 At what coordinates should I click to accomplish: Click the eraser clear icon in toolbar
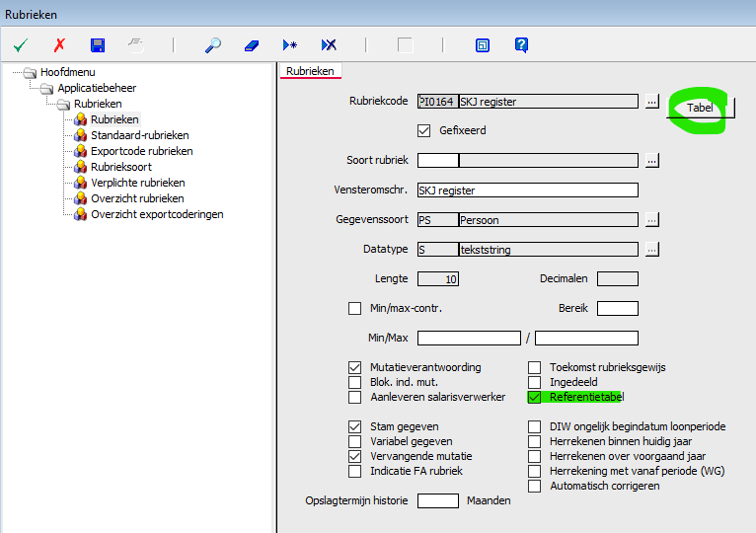pos(251,45)
